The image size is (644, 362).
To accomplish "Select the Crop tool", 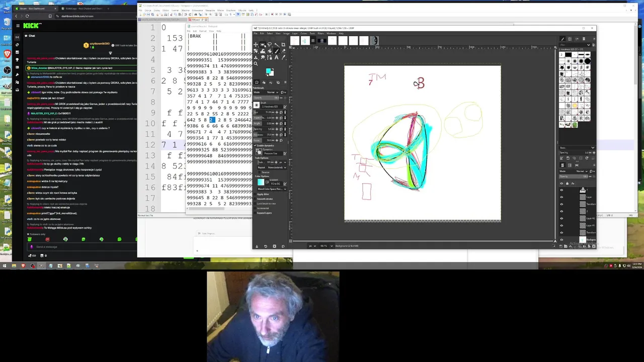I will pos(283,44).
